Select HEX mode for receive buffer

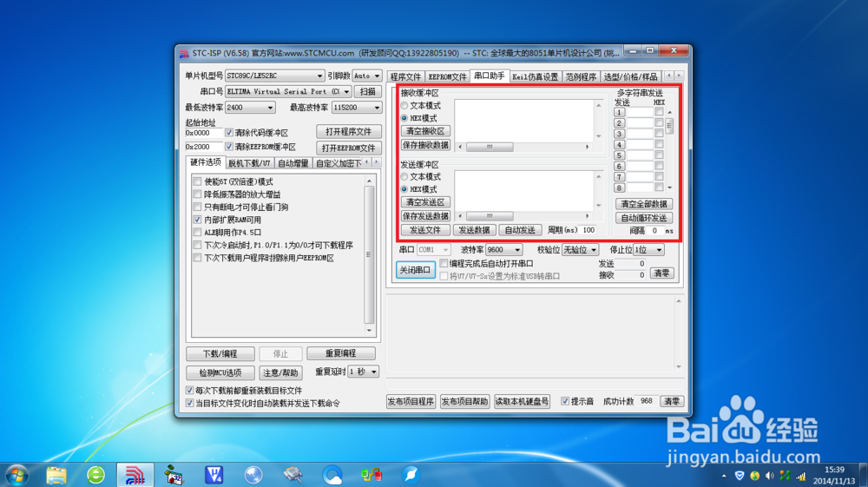[x=404, y=118]
